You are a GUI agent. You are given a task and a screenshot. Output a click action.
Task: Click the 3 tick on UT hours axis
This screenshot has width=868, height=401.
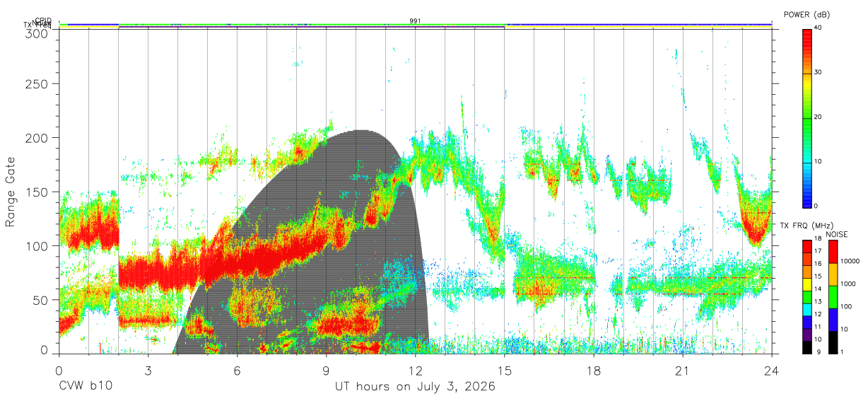(148, 370)
